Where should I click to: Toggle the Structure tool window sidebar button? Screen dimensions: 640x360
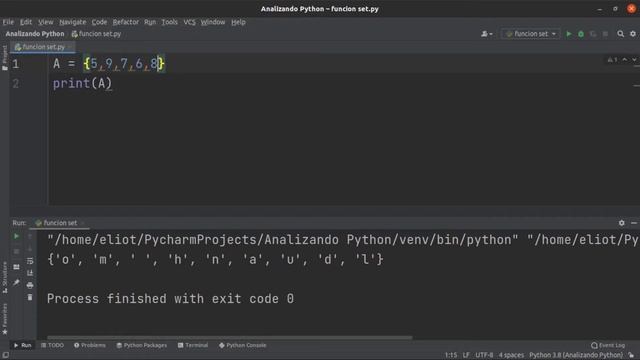pyautogui.click(x=4, y=278)
